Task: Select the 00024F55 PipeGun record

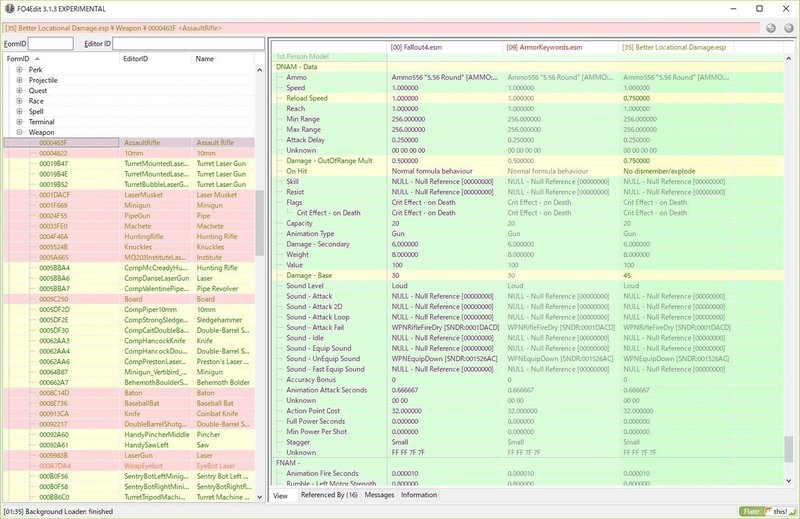Action: tap(129, 216)
